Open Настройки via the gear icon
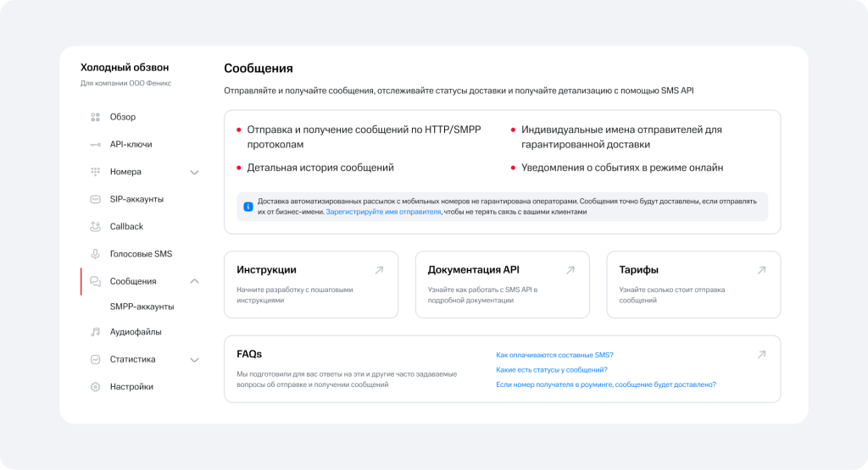 [95, 386]
